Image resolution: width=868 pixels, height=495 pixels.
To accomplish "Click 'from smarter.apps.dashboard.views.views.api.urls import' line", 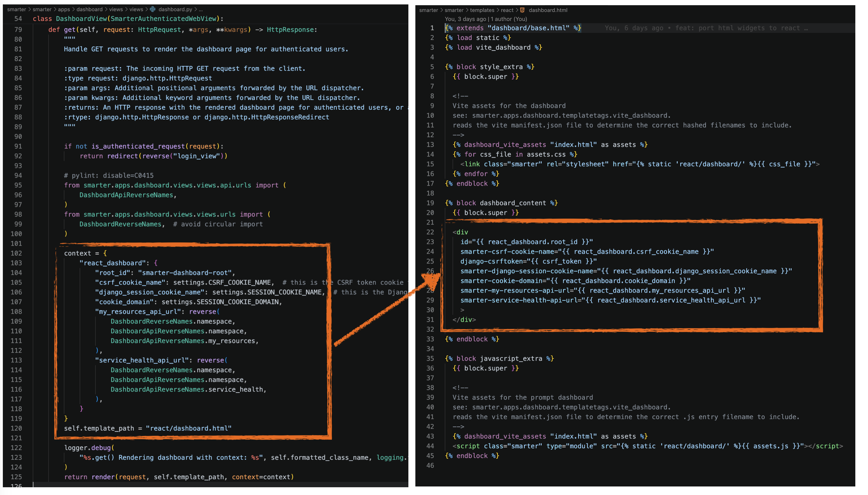I will [175, 185].
